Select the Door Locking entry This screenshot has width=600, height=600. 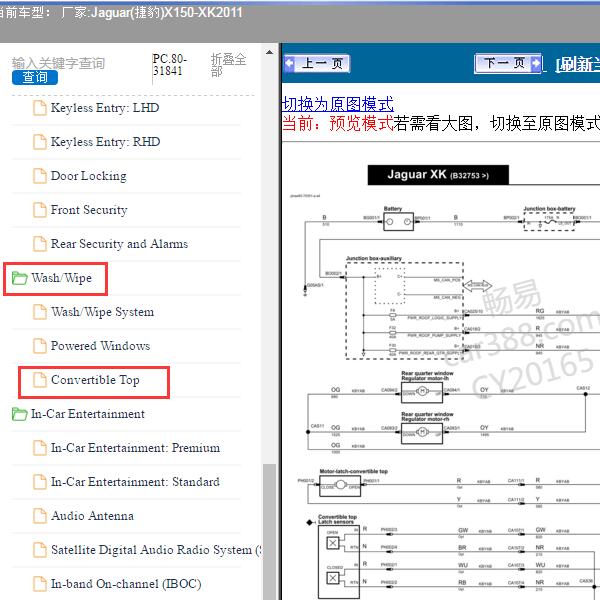(88, 176)
